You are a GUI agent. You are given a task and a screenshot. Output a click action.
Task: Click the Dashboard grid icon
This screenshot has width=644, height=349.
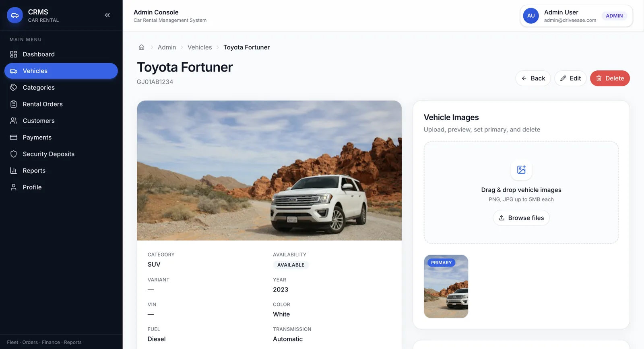(x=14, y=54)
